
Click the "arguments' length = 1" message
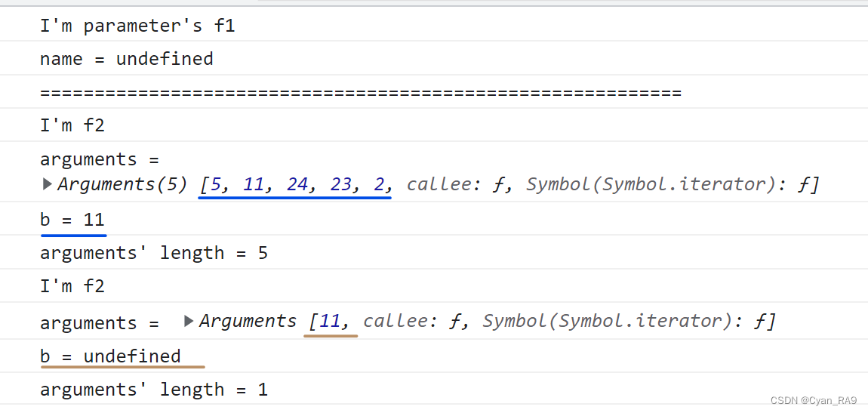point(154,390)
